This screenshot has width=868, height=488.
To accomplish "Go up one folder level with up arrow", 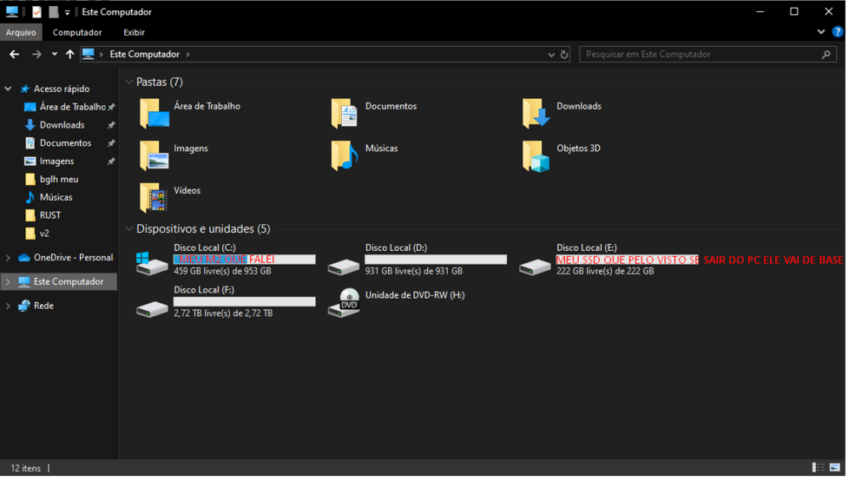I will pos(70,54).
